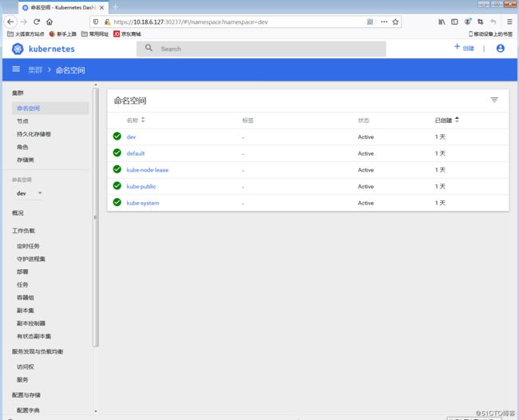
Task: Open the Firefox account icon
Action: point(468,22)
